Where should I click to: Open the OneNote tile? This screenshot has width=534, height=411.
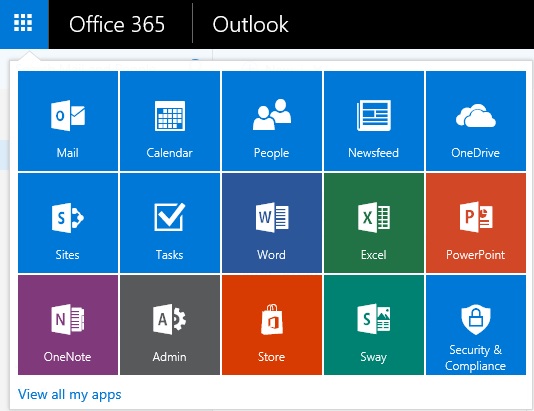click(68, 325)
